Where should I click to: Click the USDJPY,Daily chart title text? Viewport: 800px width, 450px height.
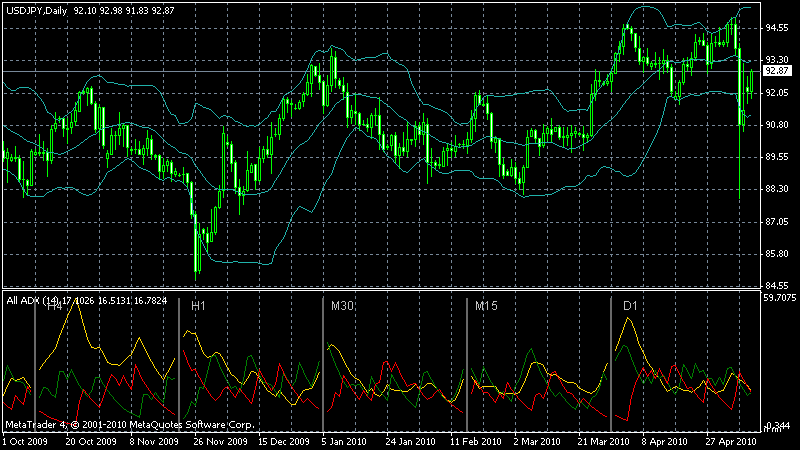(x=37, y=11)
